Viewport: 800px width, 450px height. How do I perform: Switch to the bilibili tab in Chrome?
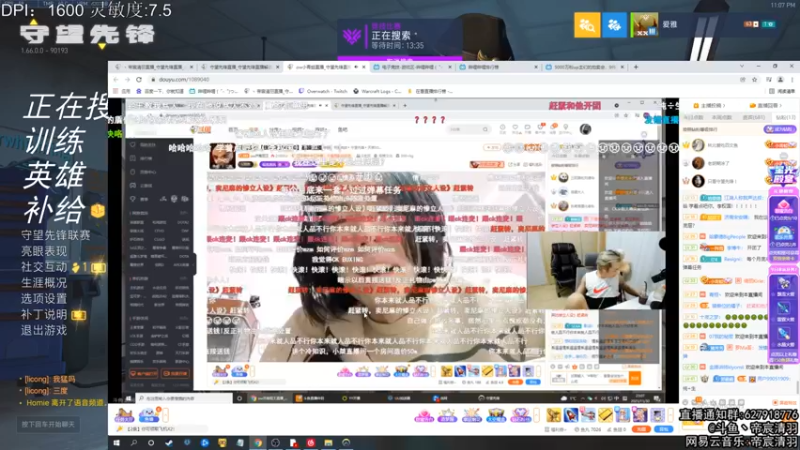pyautogui.click(x=412, y=67)
